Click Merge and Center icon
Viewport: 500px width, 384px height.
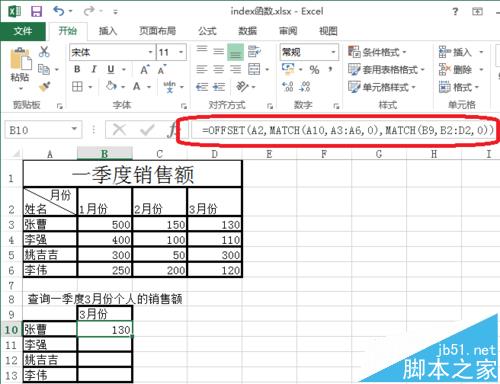[x=254, y=69]
